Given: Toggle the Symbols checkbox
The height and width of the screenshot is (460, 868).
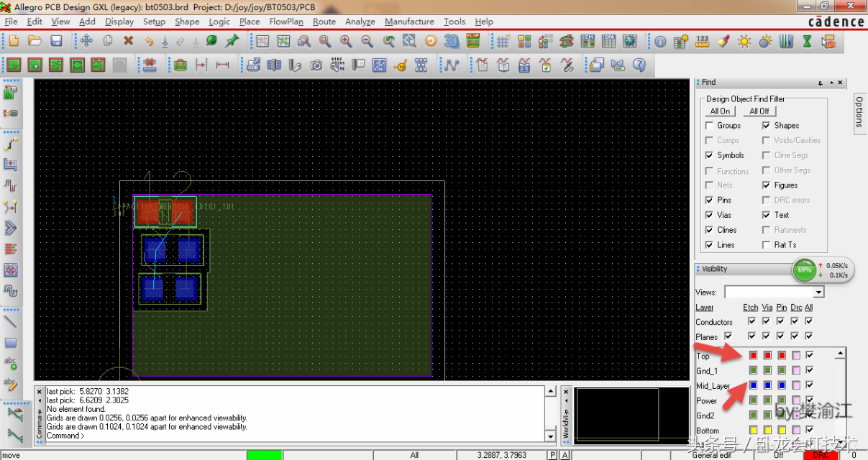Looking at the screenshot, I should 710,155.
